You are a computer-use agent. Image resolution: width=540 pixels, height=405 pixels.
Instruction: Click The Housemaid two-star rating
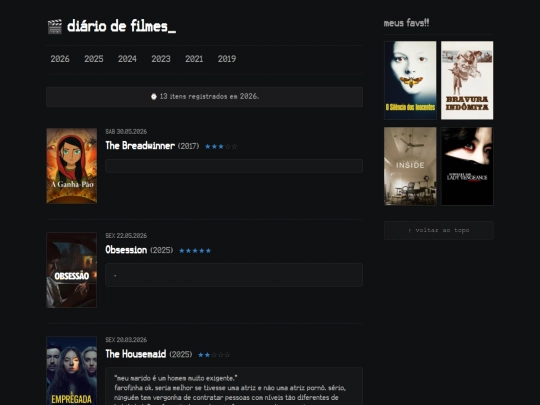click(x=214, y=355)
